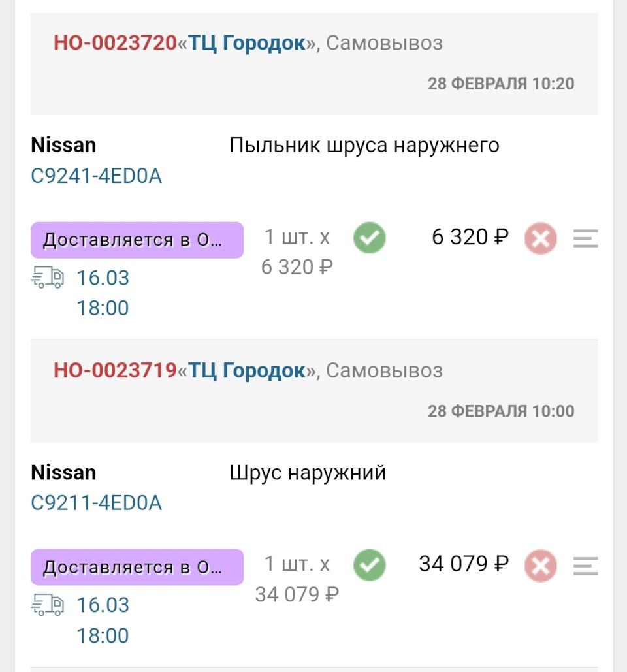Expand the Доставляется badge on the second item
The image size is (627, 672).
[137, 567]
